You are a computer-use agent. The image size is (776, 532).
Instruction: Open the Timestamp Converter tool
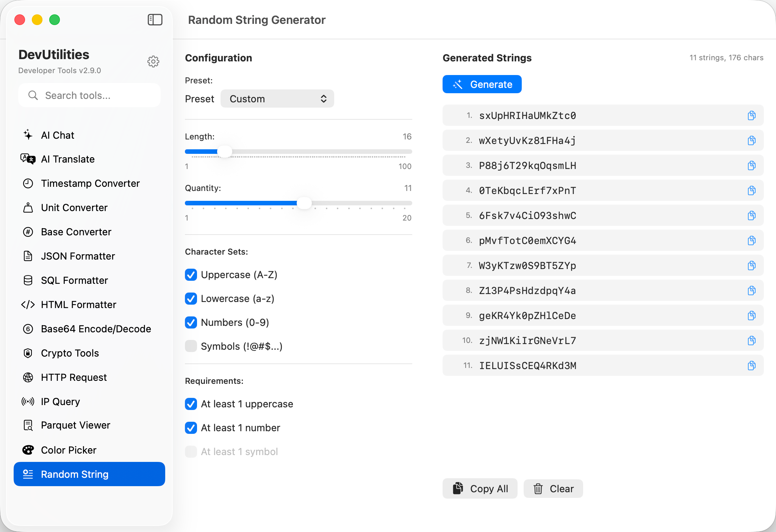coord(90,183)
